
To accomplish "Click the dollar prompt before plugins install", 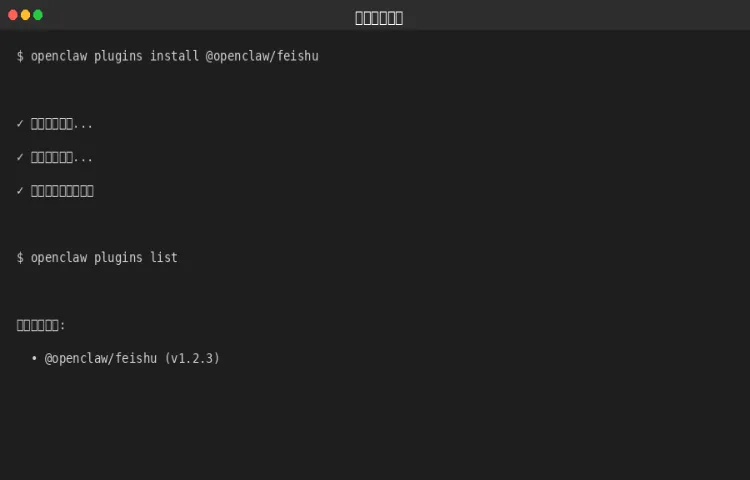I will pos(20,56).
